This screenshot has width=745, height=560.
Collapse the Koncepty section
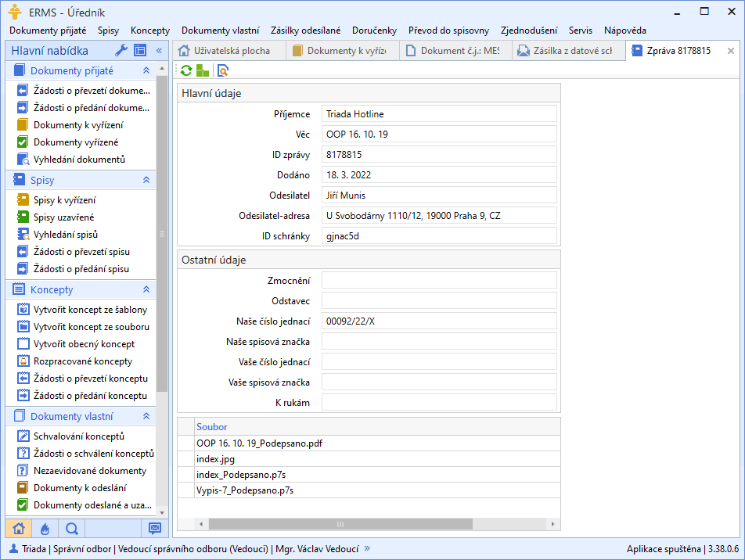point(146,289)
